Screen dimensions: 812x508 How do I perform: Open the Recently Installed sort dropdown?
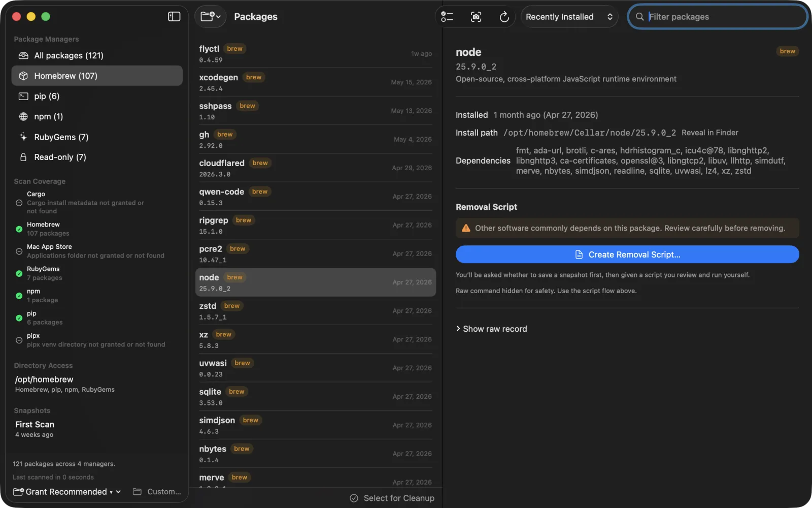pyautogui.click(x=569, y=17)
